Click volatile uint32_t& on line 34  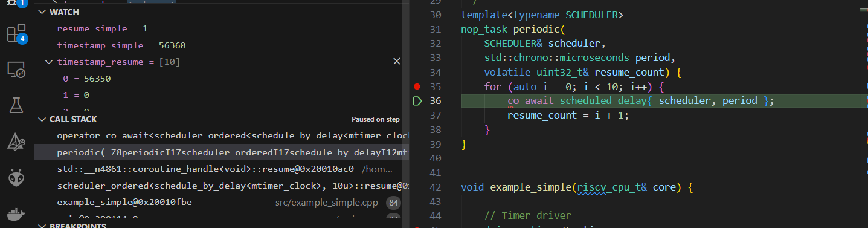(536, 72)
